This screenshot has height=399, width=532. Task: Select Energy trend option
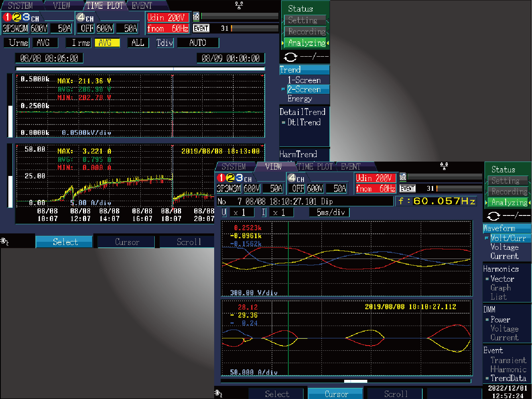(x=300, y=99)
